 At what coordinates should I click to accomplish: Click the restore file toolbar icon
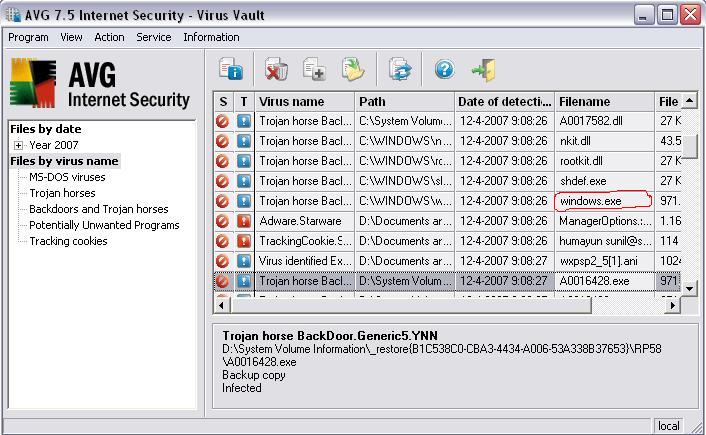(353, 69)
